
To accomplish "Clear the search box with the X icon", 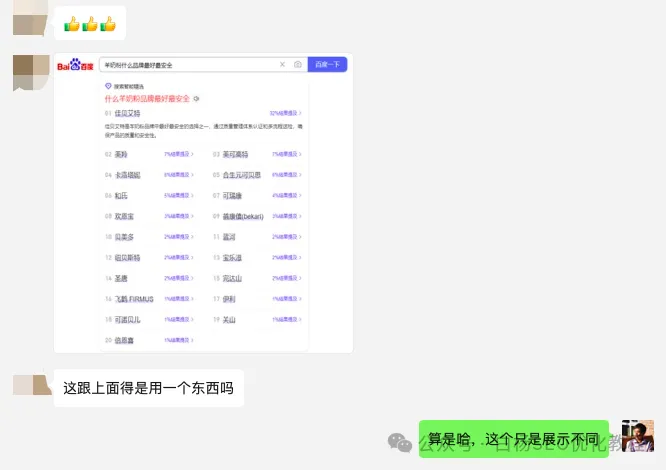I will (282, 65).
